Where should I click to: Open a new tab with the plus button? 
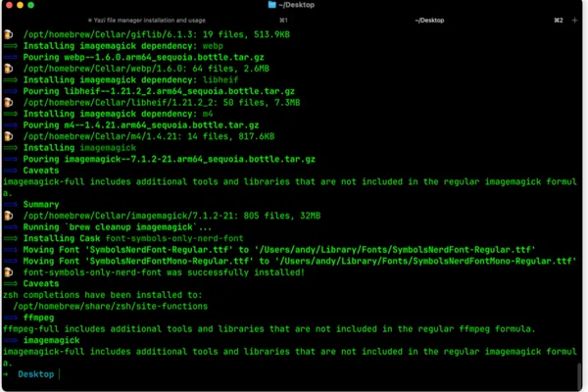[x=574, y=21]
